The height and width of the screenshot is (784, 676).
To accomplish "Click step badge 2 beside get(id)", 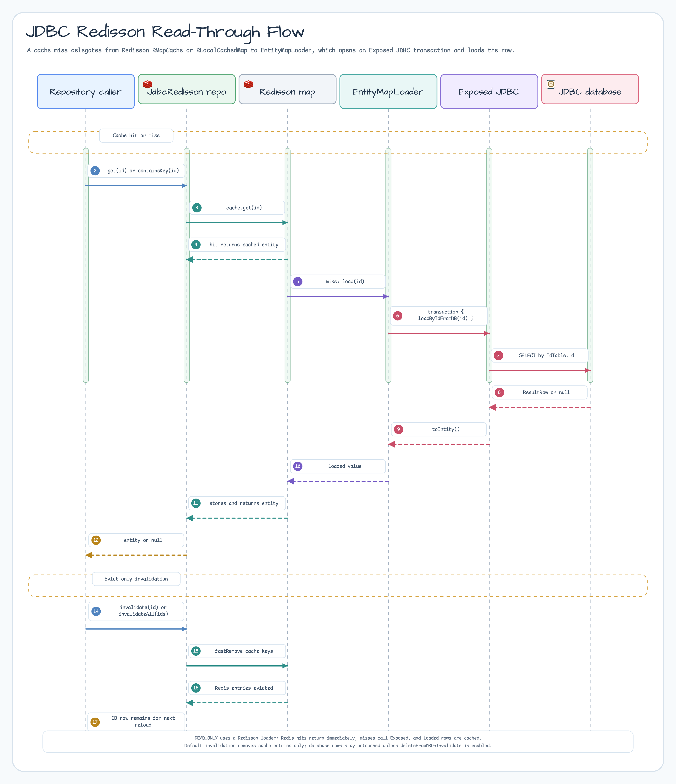I will click(95, 171).
